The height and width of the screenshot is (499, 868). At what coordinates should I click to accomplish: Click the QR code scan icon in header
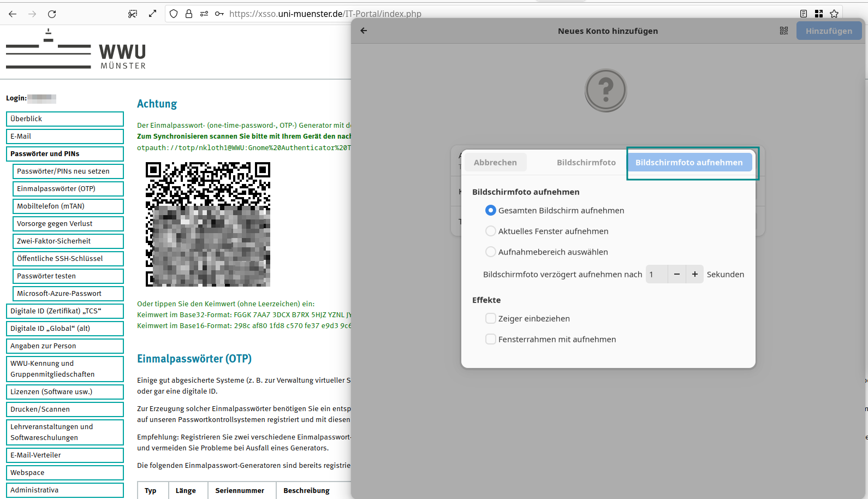784,31
